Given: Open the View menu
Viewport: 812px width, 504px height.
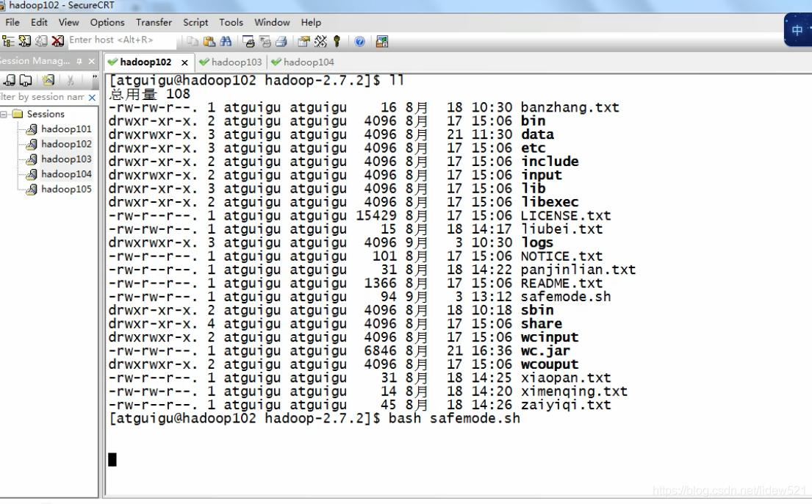Looking at the screenshot, I should [68, 22].
